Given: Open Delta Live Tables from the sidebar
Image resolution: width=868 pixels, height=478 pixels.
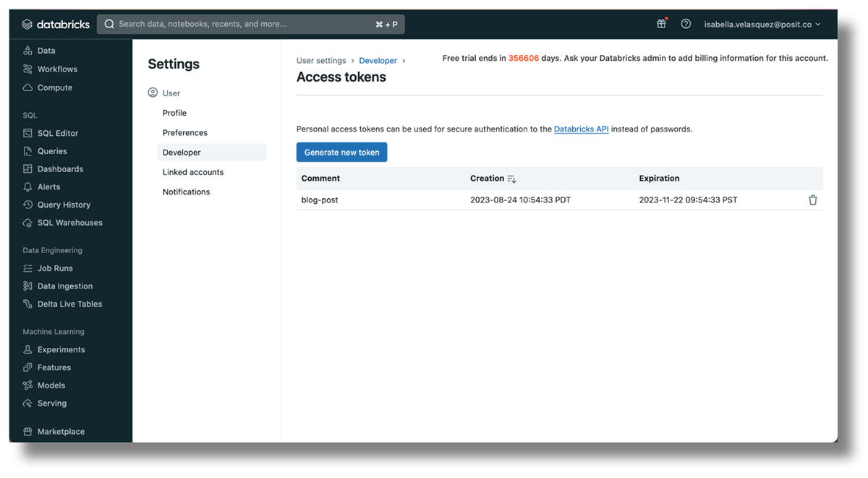Looking at the screenshot, I should [69, 304].
